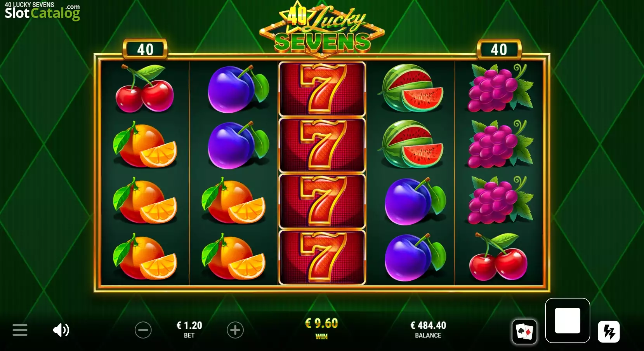Decrease the bet with minus button
The image size is (644, 351).
(143, 330)
